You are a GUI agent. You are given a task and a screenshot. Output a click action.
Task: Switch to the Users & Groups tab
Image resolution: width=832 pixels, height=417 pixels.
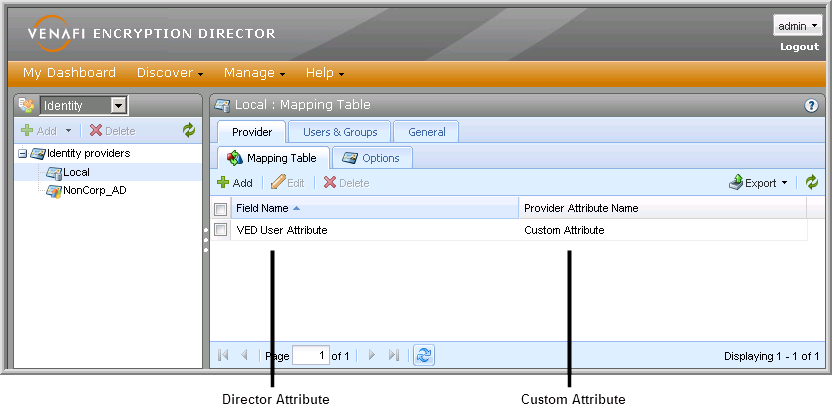[340, 132]
